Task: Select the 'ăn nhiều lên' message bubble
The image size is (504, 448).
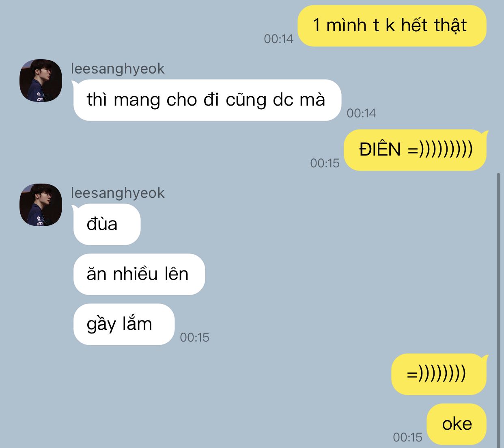Action: (139, 274)
